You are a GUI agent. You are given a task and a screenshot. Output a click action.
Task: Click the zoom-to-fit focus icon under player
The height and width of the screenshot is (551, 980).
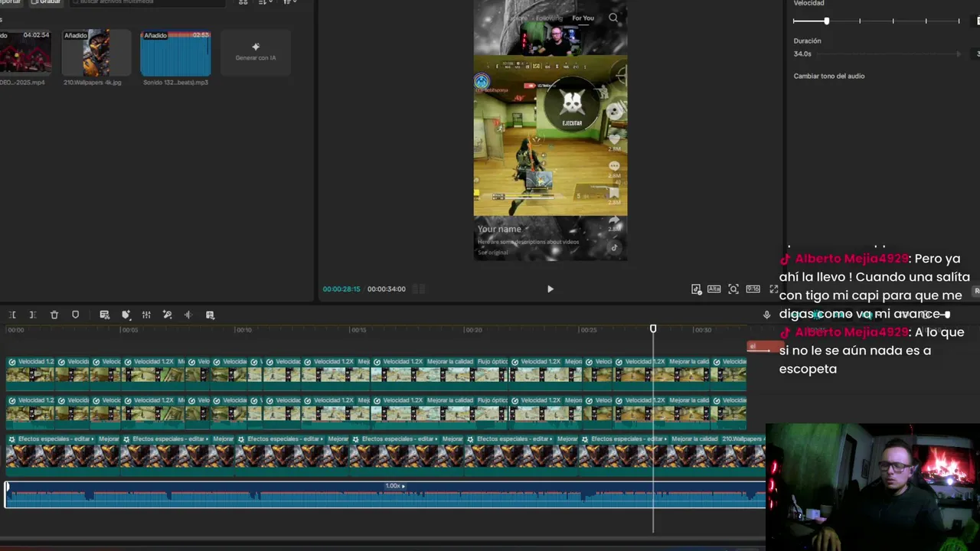tap(733, 289)
